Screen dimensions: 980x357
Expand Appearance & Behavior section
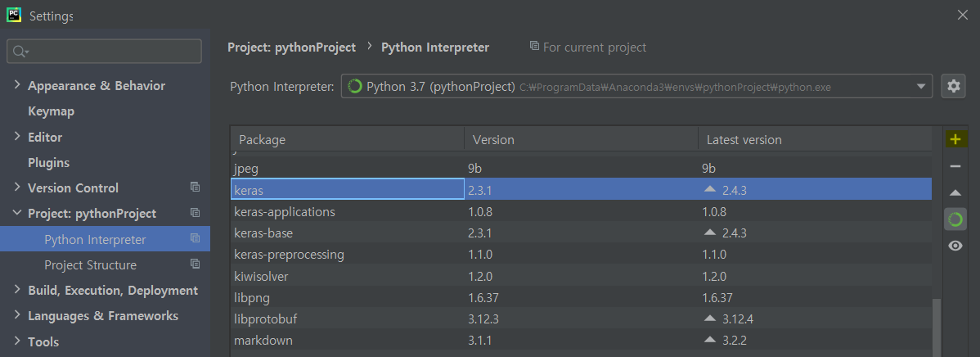tap(17, 85)
